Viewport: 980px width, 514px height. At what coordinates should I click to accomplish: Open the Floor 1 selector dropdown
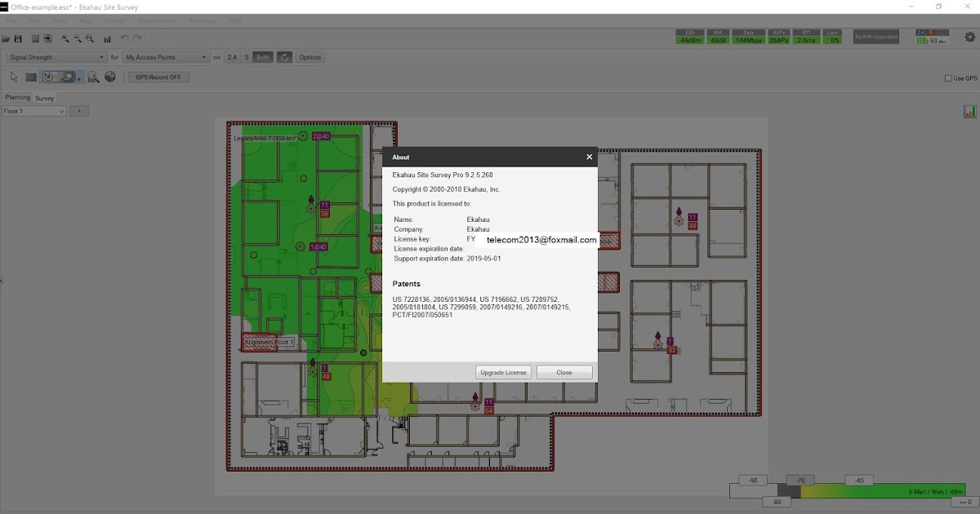[x=33, y=111]
